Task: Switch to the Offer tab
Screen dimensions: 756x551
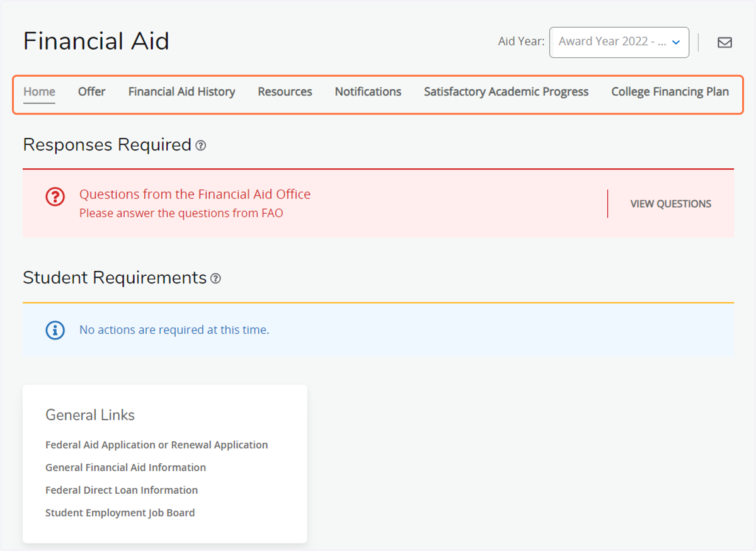Action: (x=91, y=92)
